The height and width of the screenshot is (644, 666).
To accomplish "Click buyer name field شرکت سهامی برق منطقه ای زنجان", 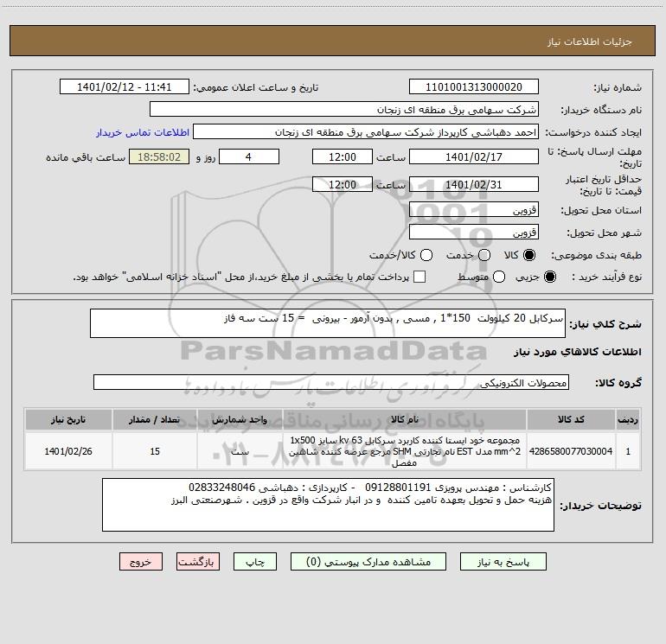I will point(344,110).
